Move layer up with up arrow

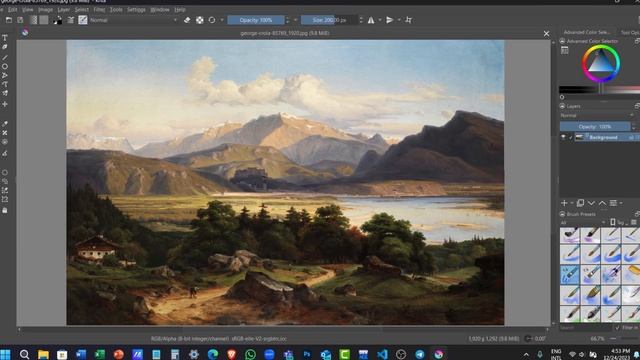coord(602,203)
